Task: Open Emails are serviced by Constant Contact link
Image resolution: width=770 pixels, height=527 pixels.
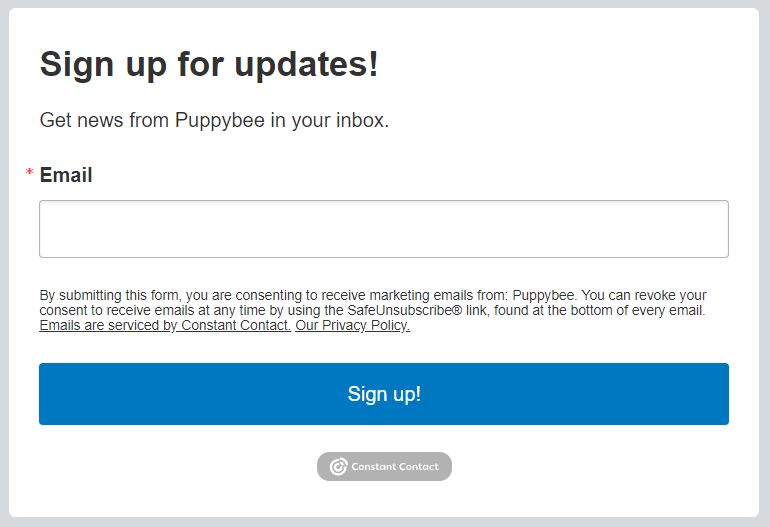Action: (165, 326)
